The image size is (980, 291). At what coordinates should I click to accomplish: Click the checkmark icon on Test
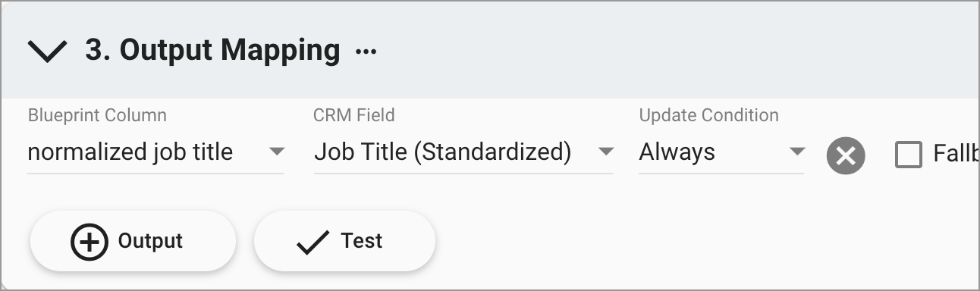313,242
